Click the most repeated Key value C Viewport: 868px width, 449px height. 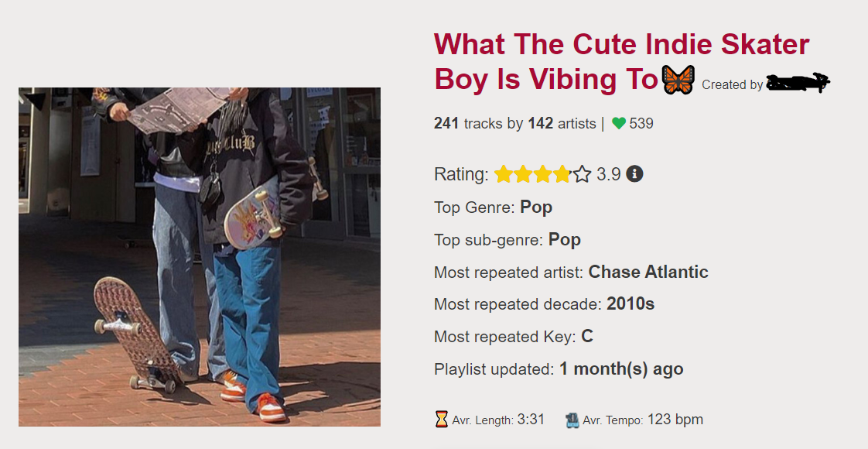[587, 336]
